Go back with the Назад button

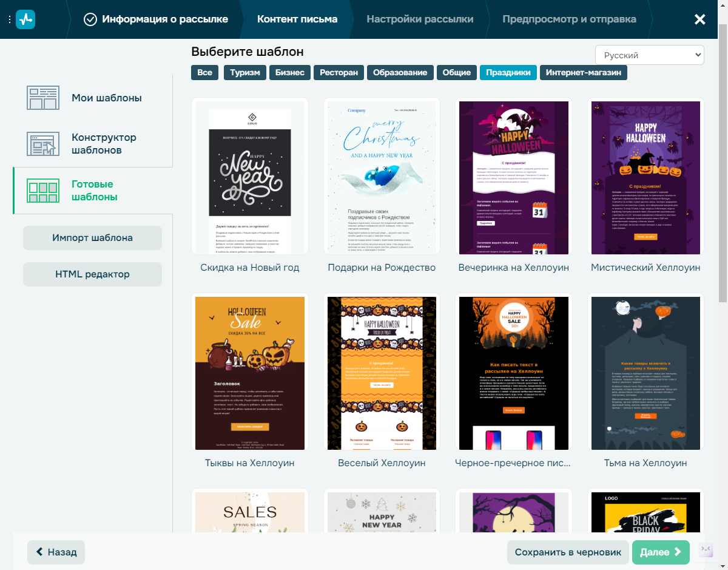56,552
